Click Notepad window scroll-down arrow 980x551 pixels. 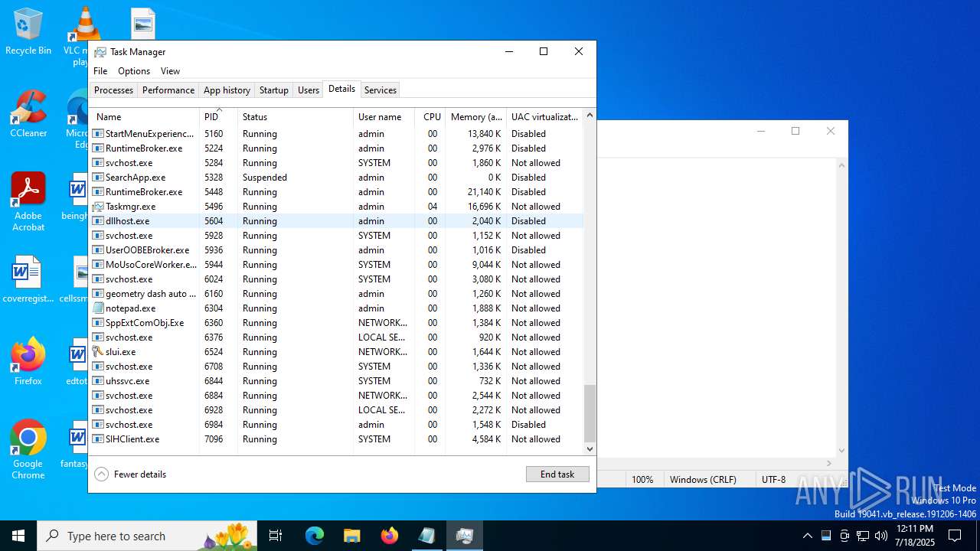pyautogui.click(x=842, y=451)
